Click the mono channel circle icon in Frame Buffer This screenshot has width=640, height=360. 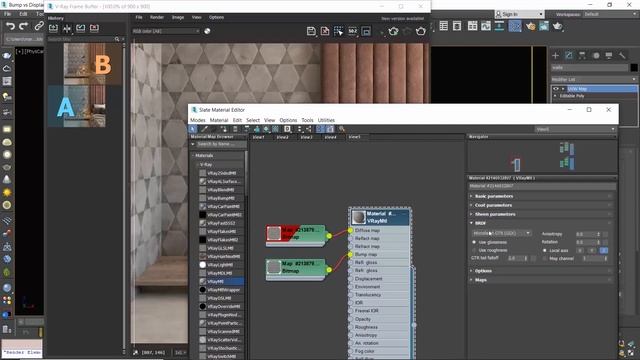click(207, 31)
